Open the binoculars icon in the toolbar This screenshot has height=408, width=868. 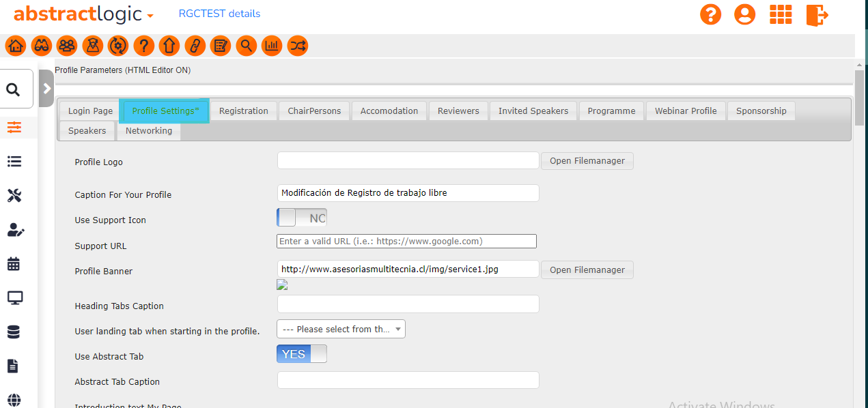pos(41,46)
